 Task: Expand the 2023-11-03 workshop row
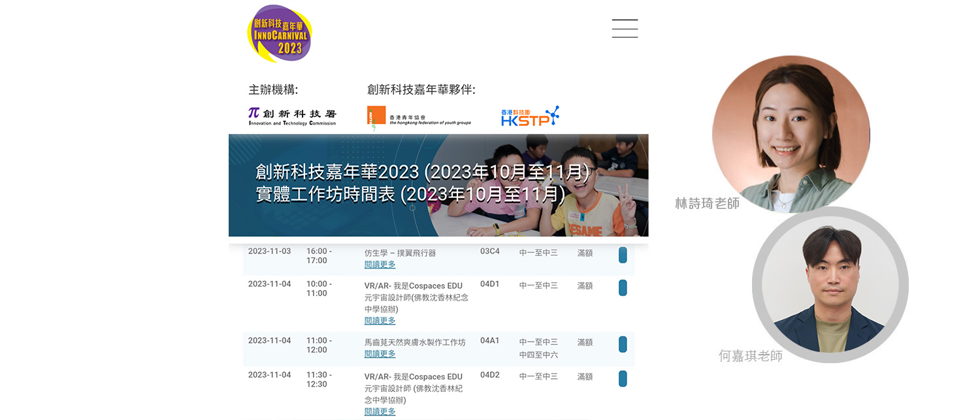379,264
